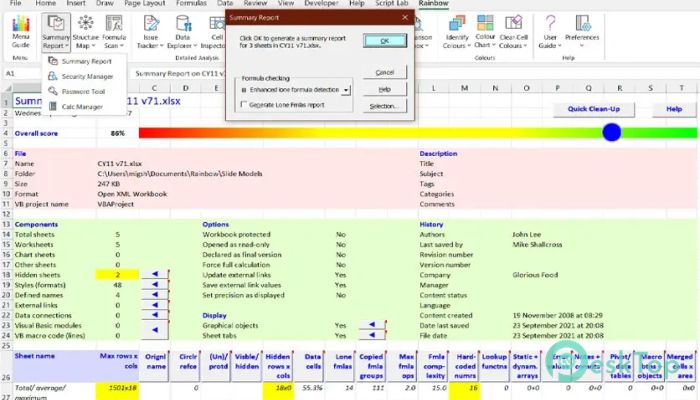Select row 14 header
This screenshot has width=700, height=400.
coord(6,234)
